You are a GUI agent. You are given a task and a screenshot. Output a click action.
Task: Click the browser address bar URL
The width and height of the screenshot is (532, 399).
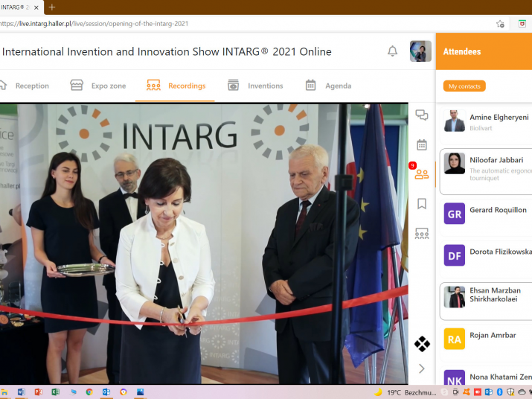coord(97,24)
